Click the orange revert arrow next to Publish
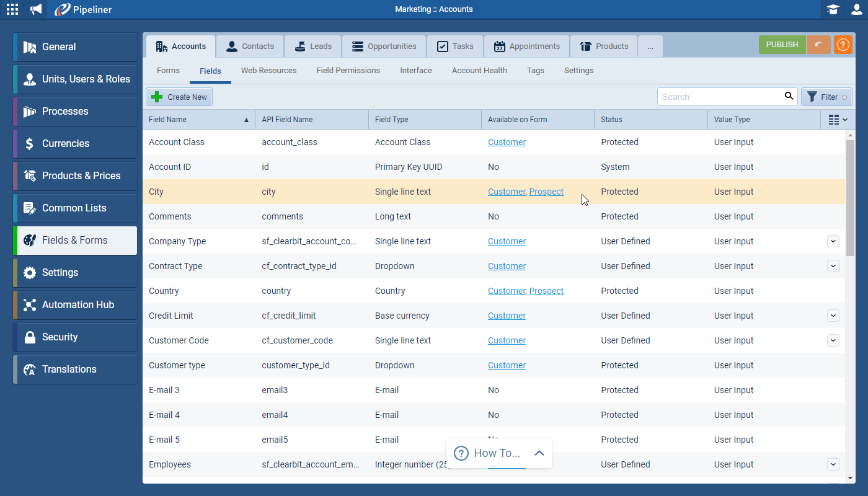 (x=818, y=45)
